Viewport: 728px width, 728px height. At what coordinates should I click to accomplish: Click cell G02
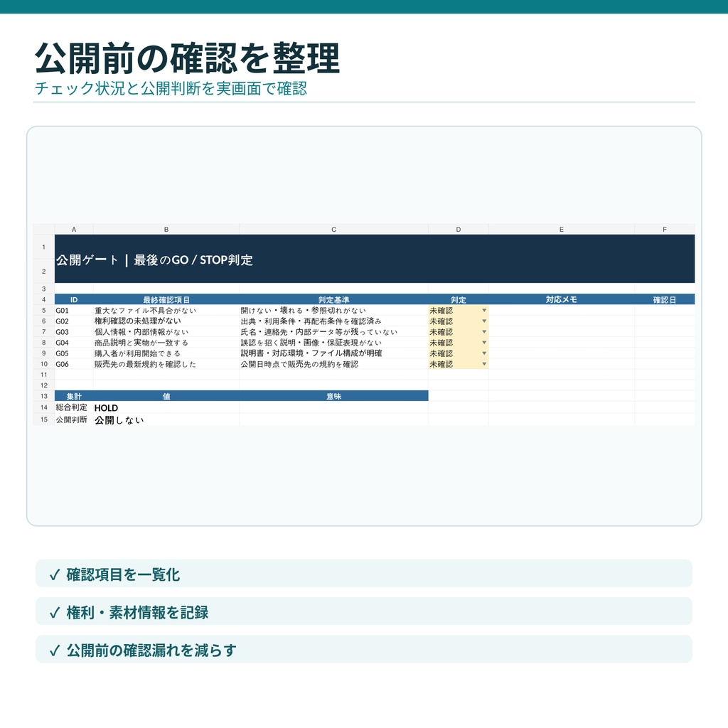(x=74, y=321)
